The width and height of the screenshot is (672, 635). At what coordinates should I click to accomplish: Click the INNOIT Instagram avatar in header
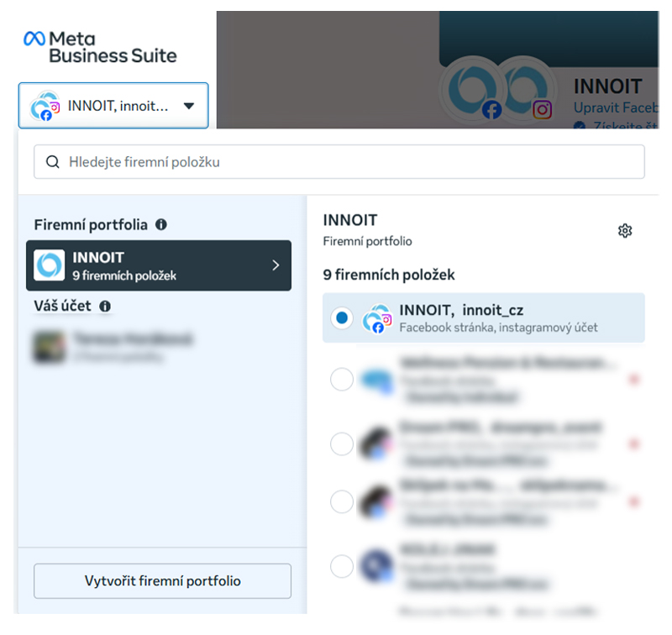527,89
